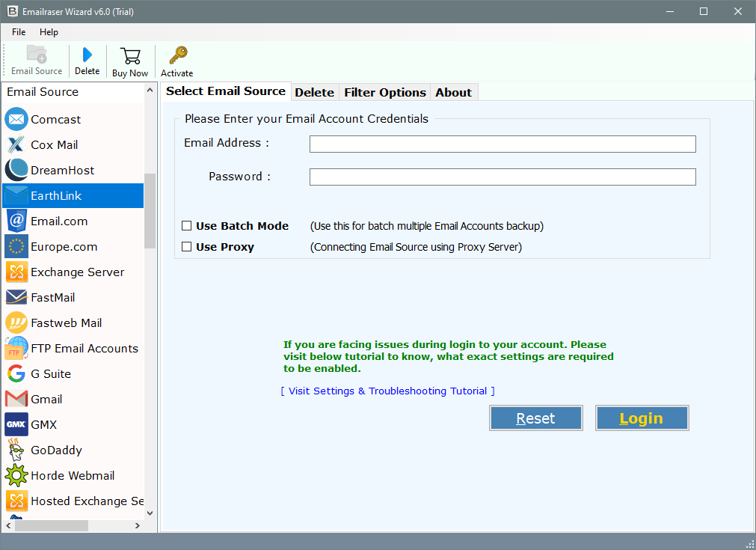
Task: Click the source list scroll down arrow
Action: (150, 513)
